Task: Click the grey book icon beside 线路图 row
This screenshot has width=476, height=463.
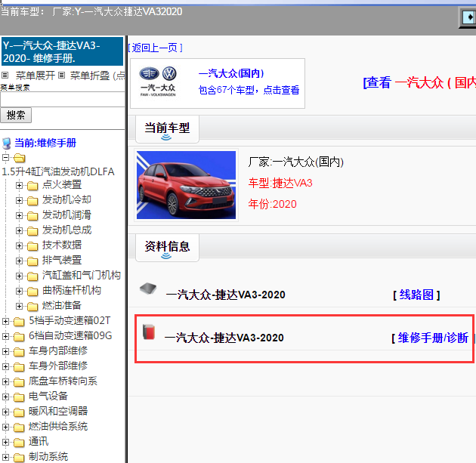Action: click(x=148, y=289)
